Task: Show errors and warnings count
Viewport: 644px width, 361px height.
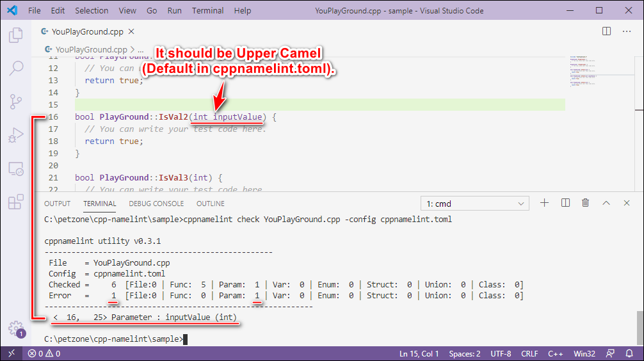Action: (44, 353)
